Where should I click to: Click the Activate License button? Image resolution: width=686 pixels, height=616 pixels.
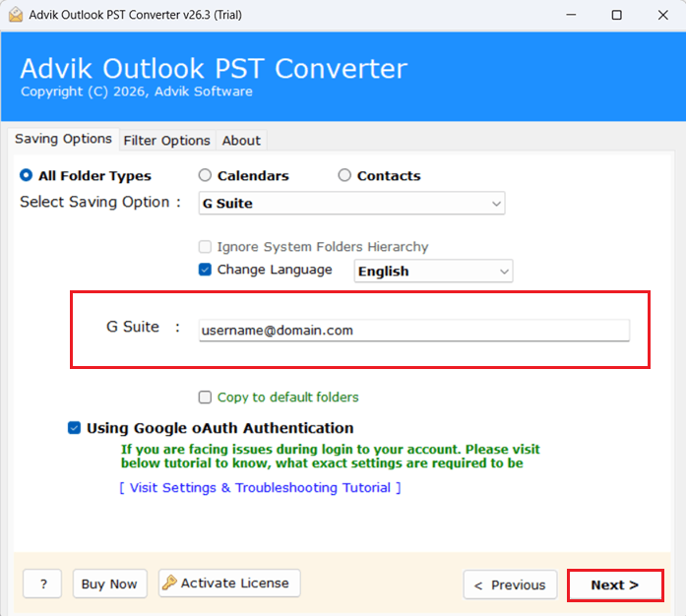(229, 583)
